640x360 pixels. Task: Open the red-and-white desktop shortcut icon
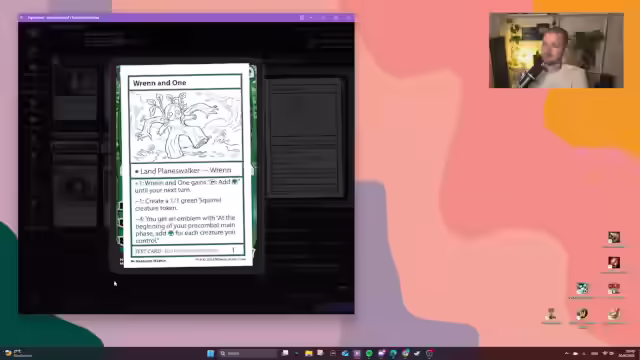click(x=614, y=288)
